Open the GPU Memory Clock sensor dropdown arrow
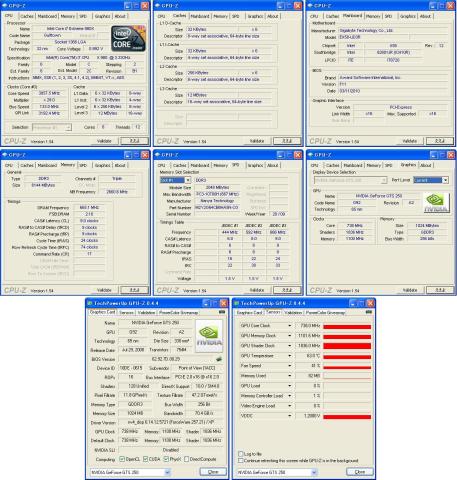This screenshot has height=480, width=457. coord(289,336)
